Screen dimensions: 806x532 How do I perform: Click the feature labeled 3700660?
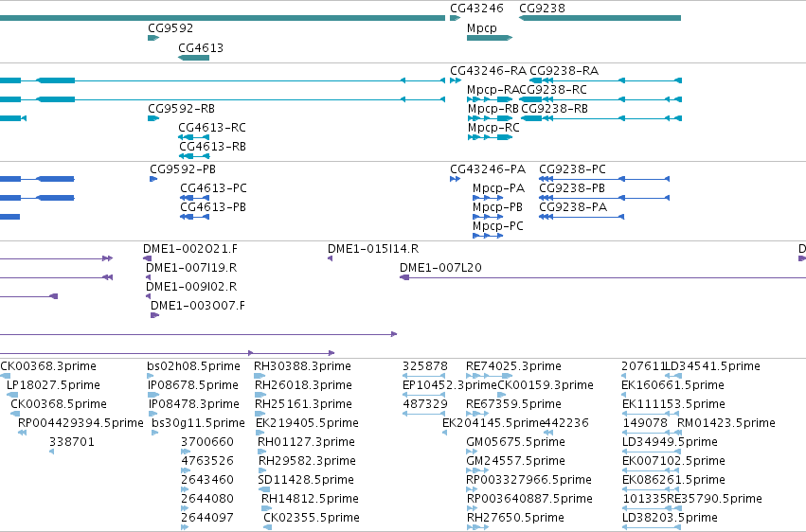[x=207, y=442]
